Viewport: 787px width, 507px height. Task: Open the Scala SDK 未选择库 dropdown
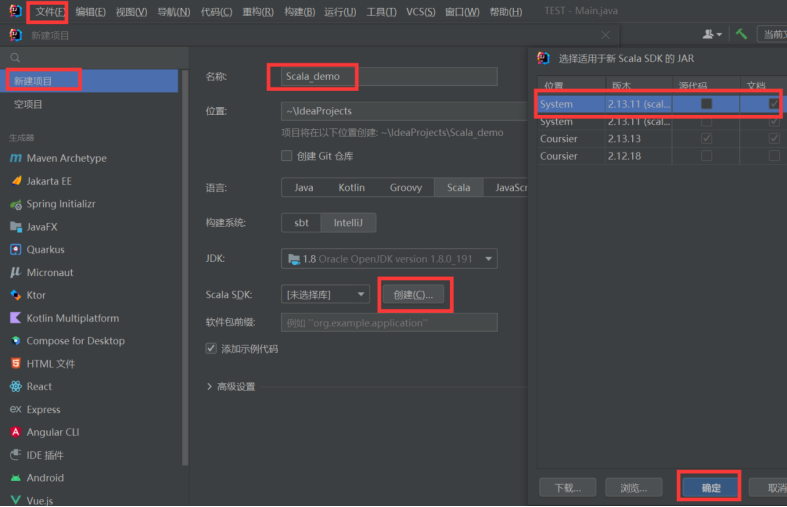tap(325, 294)
